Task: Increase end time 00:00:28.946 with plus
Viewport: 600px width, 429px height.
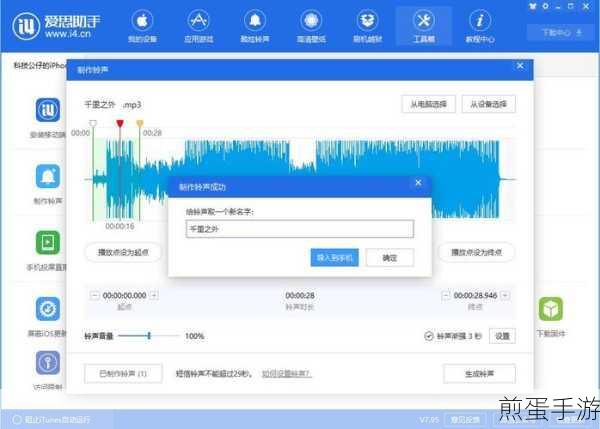Action: pyautogui.click(x=505, y=295)
